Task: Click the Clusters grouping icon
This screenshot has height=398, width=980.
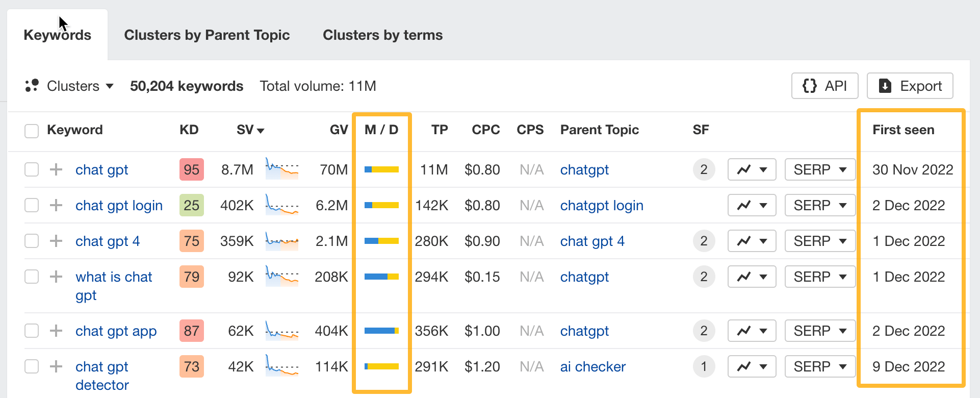Action: (31, 86)
